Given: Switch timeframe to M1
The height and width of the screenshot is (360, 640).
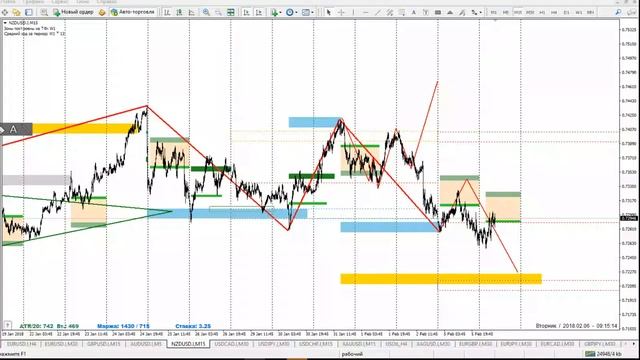Looking at the screenshot, I should coord(493,12).
